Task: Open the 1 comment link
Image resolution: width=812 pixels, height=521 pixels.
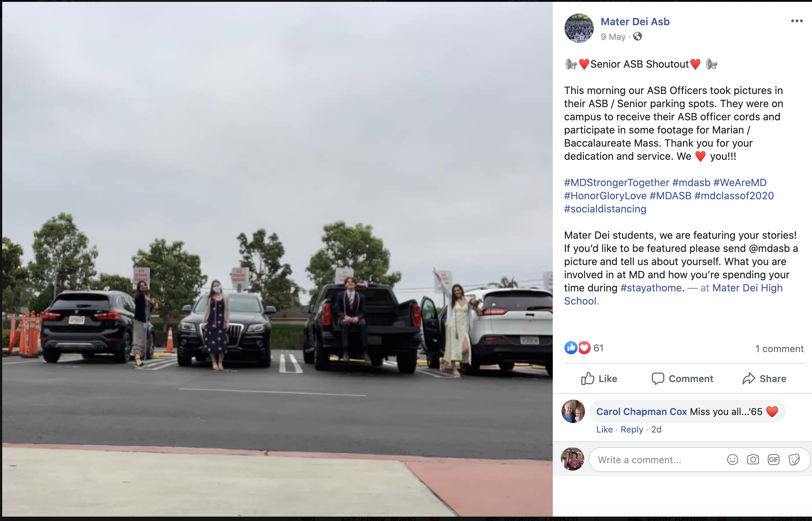Action: click(x=779, y=349)
